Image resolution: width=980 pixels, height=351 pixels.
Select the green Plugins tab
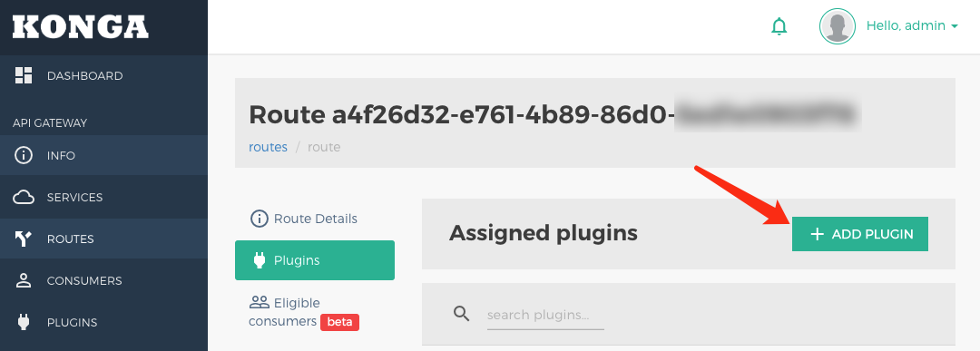[x=315, y=260]
